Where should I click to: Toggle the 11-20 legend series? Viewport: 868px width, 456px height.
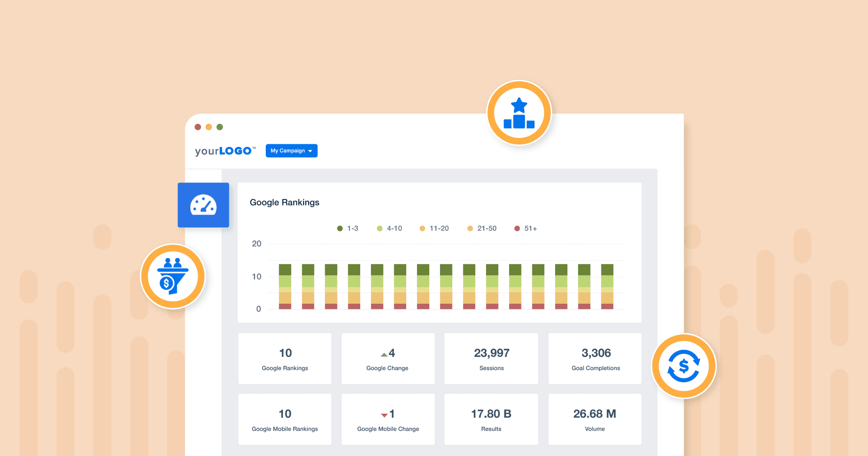pyautogui.click(x=434, y=229)
